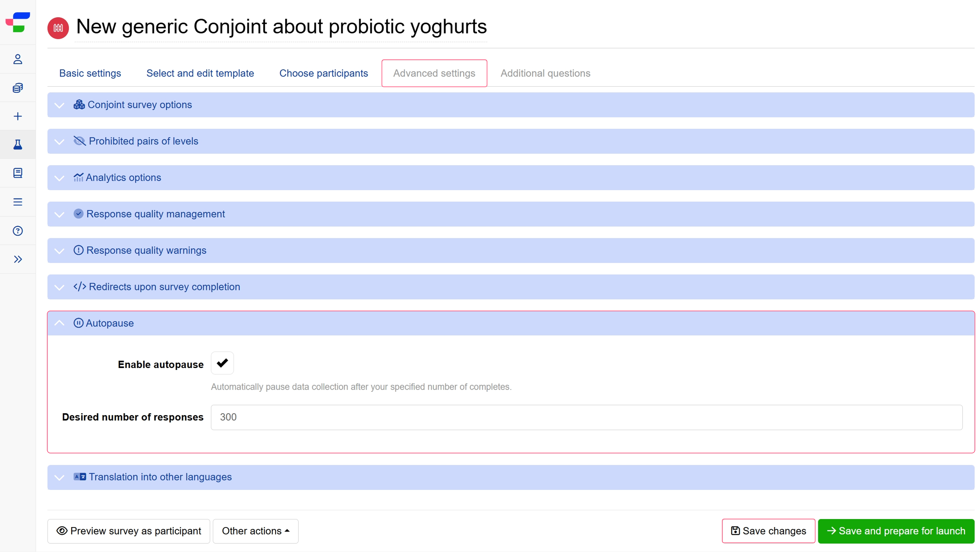980x552 pixels.
Task: Click Save and prepare for launch
Action: 896,531
